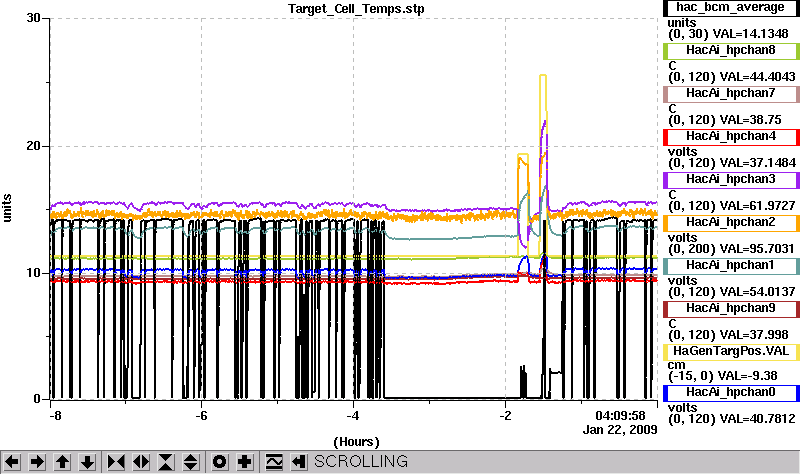Click the VAL=44.4043 readout
Image resolution: width=800 pixels, height=474 pixels.
pyautogui.click(x=757, y=77)
